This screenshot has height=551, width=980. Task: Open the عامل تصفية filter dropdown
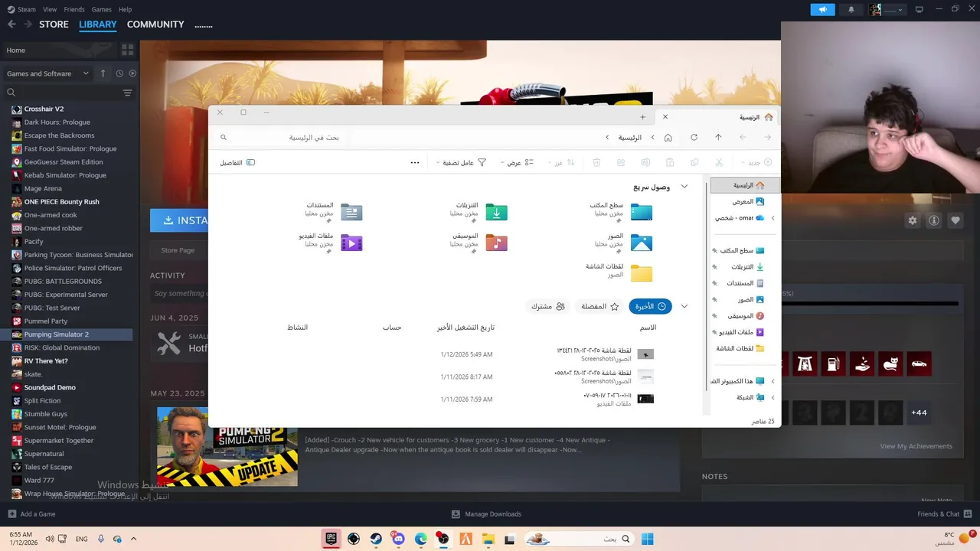(x=461, y=162)
